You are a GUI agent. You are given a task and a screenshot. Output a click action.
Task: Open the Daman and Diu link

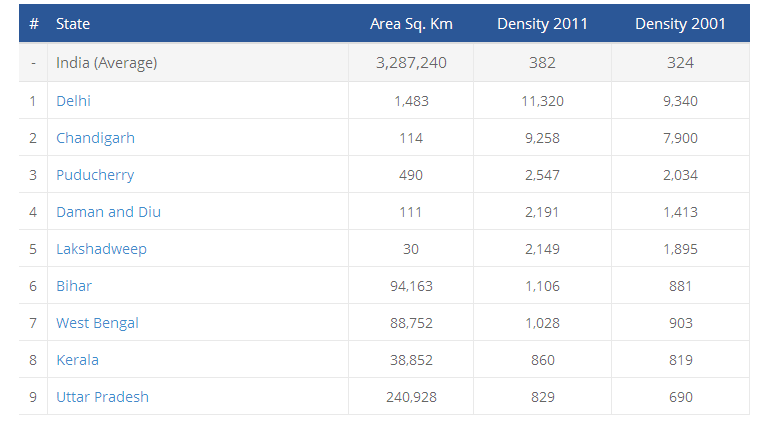(108, 212)
